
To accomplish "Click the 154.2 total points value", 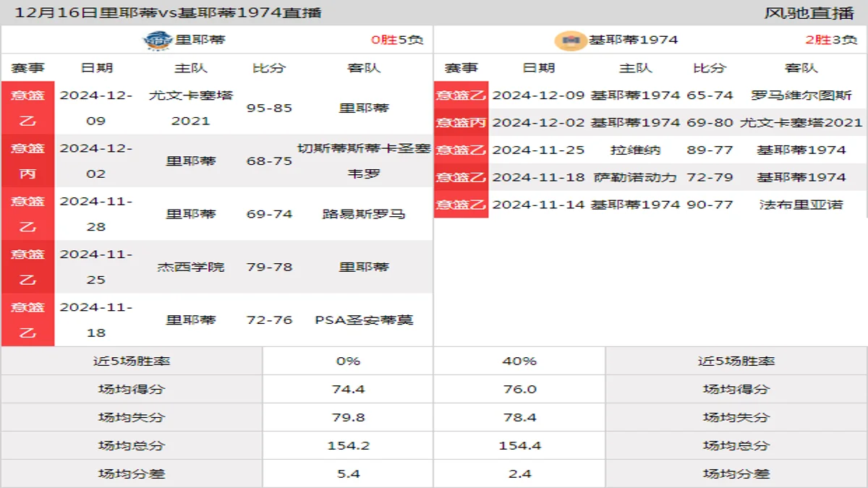I will (x=348, y=445).
